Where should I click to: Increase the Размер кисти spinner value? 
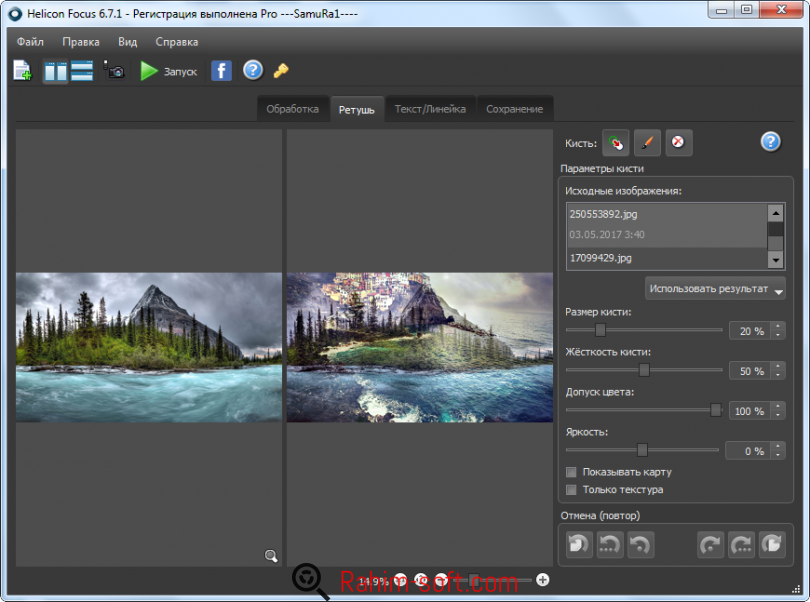click(x=778, y=326)
